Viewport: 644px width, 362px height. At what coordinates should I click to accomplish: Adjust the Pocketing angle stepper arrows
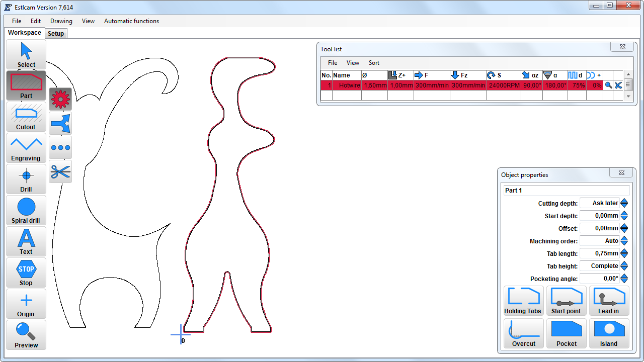[624, 279]
